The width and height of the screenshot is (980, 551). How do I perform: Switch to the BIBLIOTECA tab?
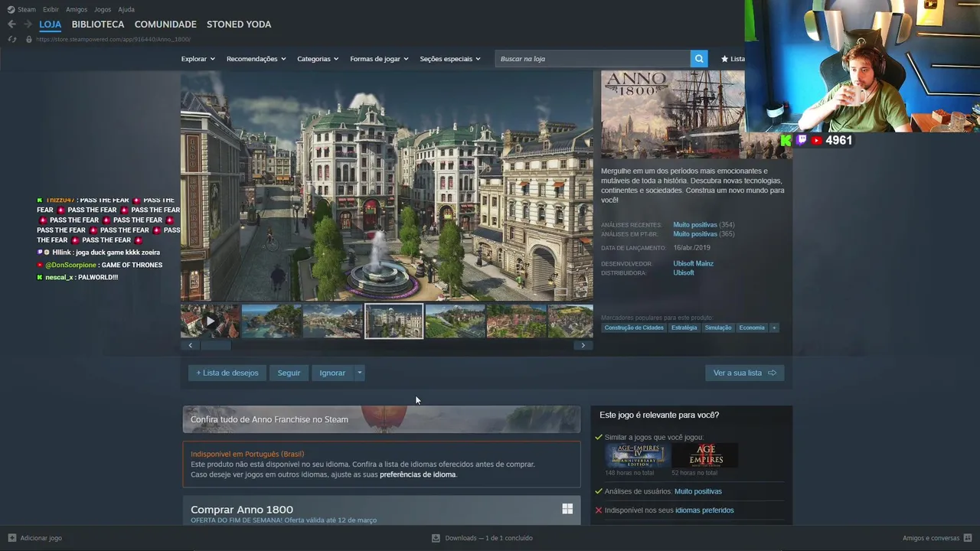tap(98, 24)
